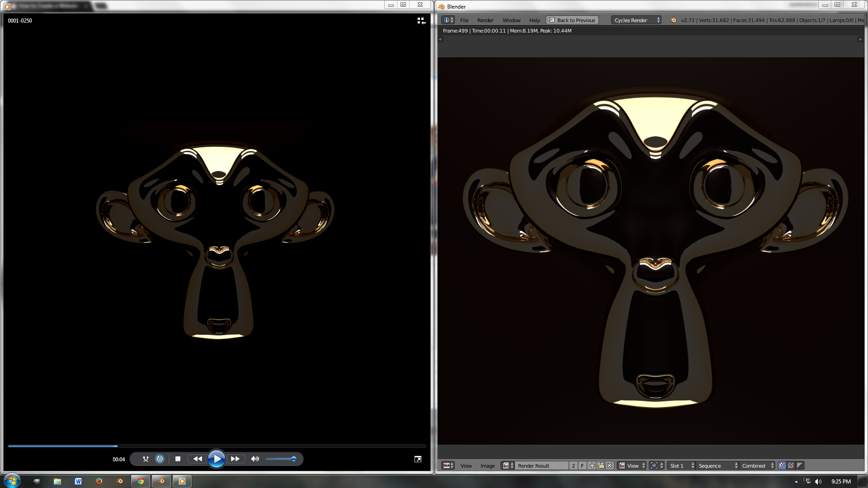Rewind the video in the media player
The height and width of the screenshot is (488, 868).
click(198, 459)
